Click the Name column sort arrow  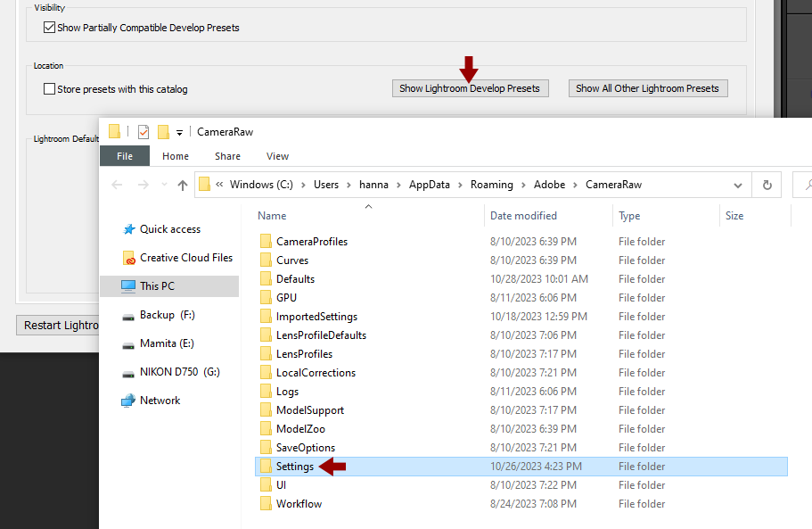[368, 205]
